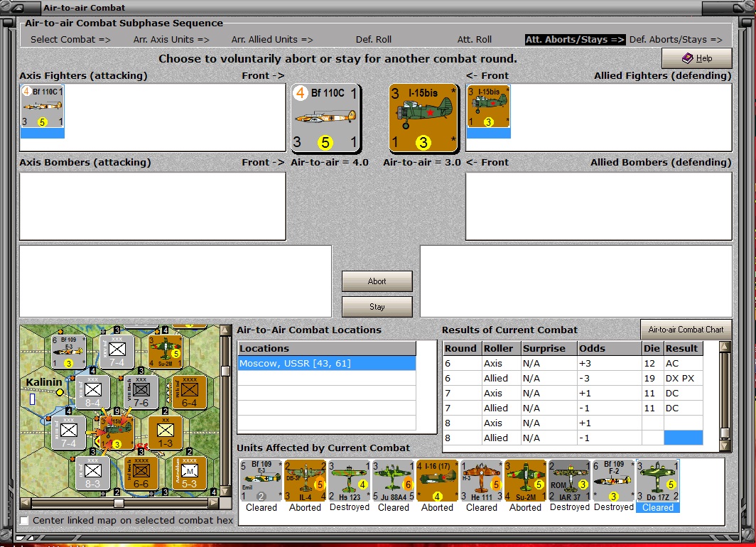This screenshot has height=547, width=756.
Task: Click map horizontal scrollbar left arrow
Action: [x=26, y=503]
